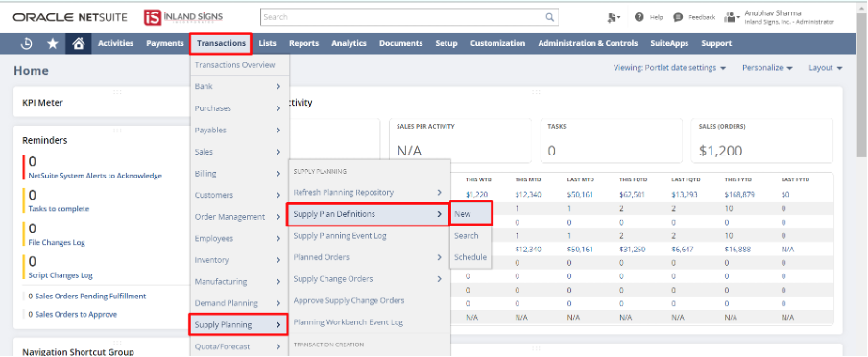Screen dimensions: 868x357
Task: Open the Reports menu
Action: click(x=304, y=43)
